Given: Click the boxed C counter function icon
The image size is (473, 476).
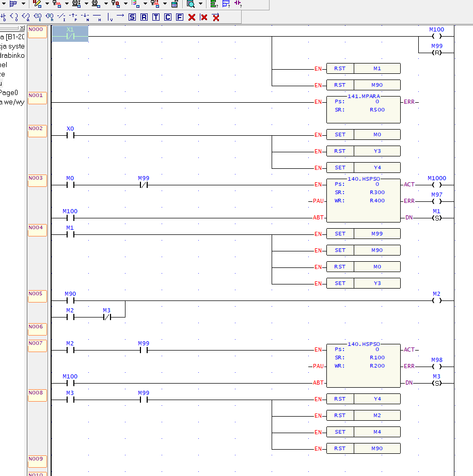Looking at the screenshot, I should (x=168, y=17).
